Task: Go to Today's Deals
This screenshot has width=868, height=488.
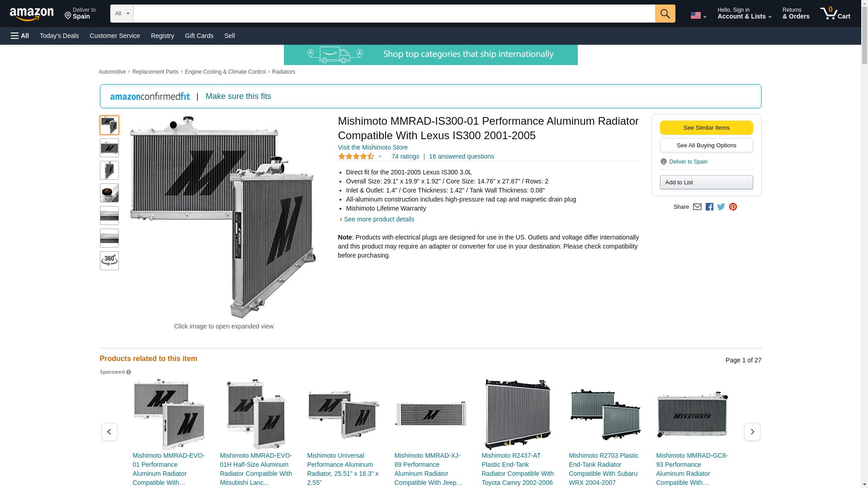Action: [59, 36]
